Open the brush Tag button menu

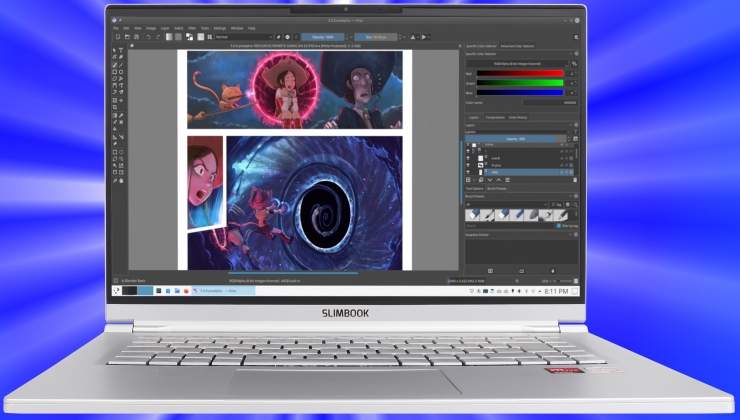click(x=556, y=205)
